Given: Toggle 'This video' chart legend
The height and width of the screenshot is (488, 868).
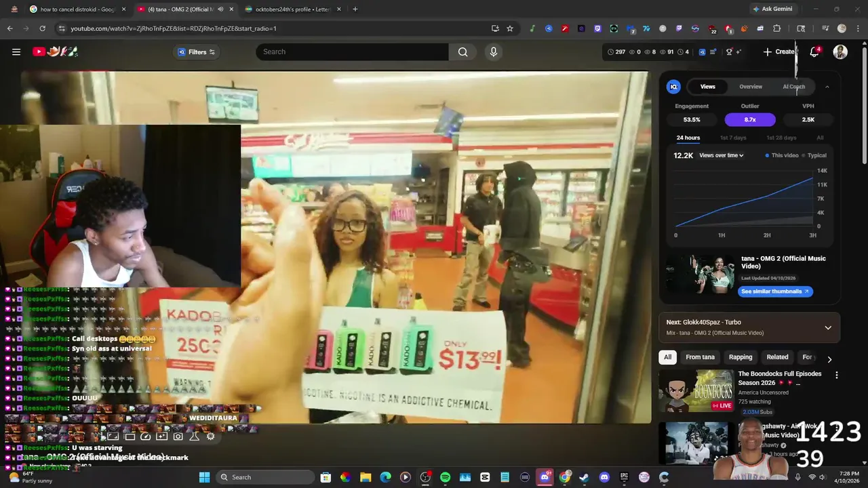Looking at the screenshot, I should pyautogui.click(x=782, y=155).
